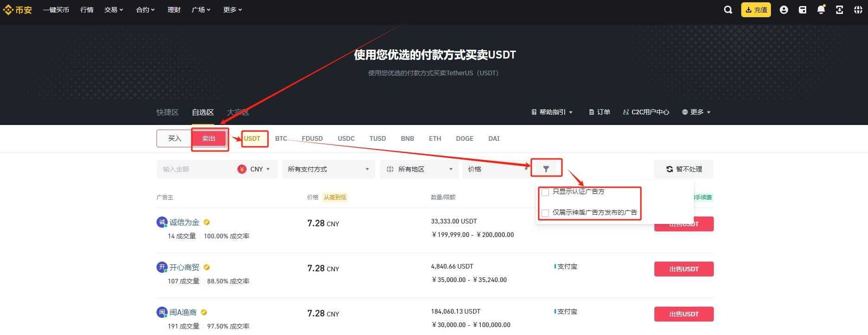Select the DAI coin tab

coord(494,138)
